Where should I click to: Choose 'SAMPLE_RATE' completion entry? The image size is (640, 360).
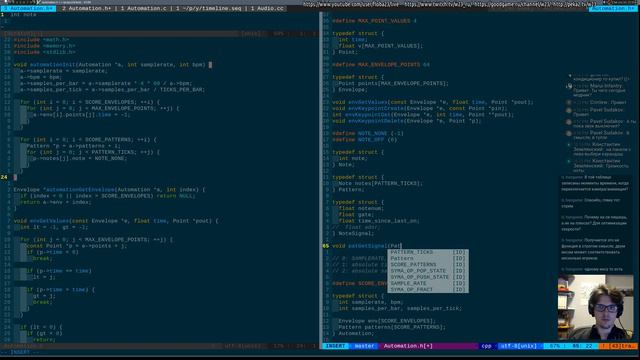click(x=428, y=283)
